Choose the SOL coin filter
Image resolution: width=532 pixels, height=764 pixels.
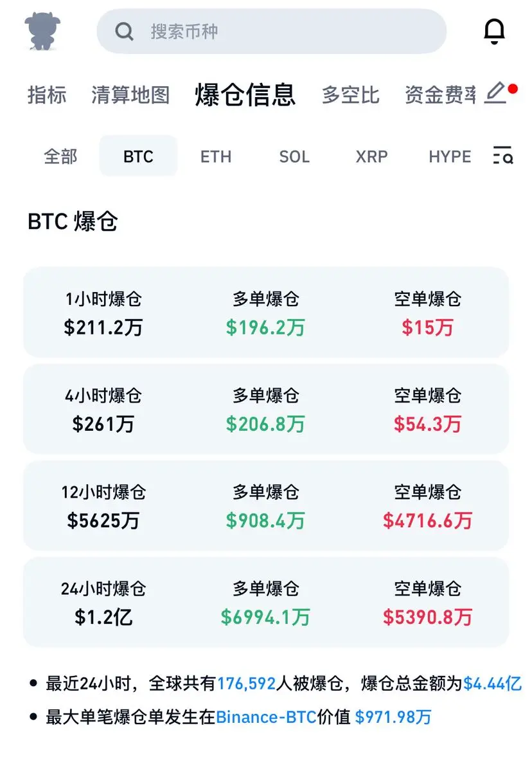[x=294, y=156]
